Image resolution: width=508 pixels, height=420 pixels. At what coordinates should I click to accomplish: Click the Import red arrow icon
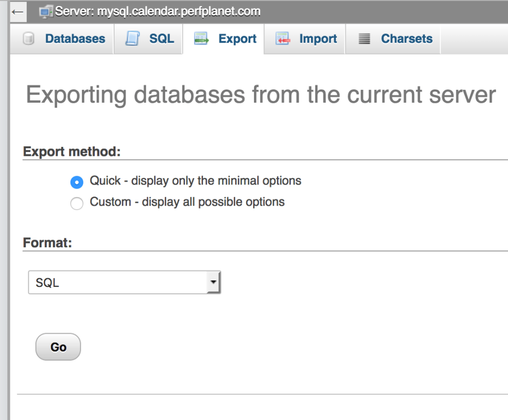point(282,39)
